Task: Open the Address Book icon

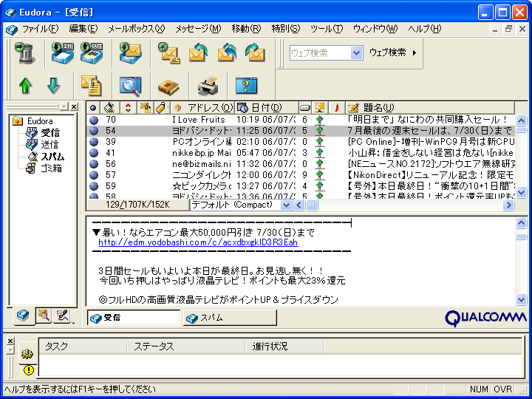Action: coord(168,87)
